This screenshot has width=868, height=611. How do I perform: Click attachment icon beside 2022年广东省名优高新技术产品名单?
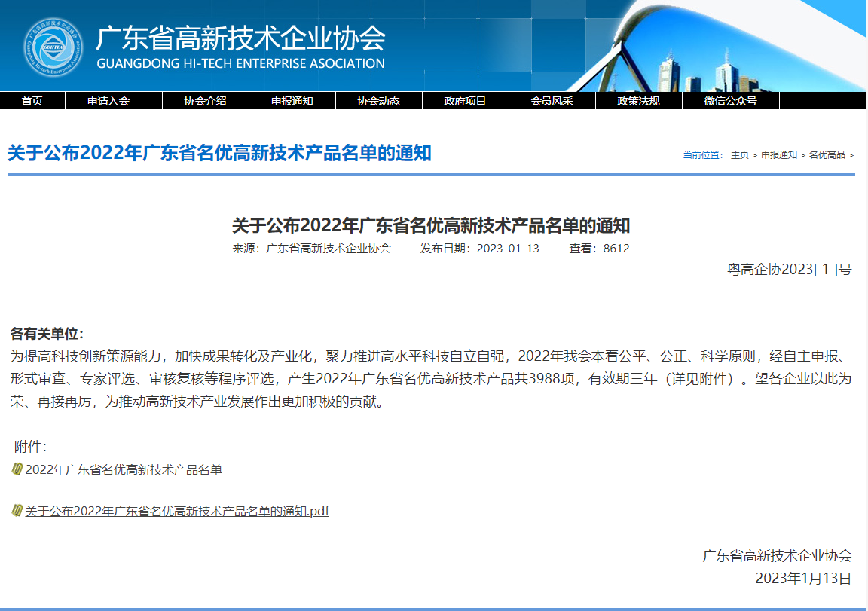(17, 469)
